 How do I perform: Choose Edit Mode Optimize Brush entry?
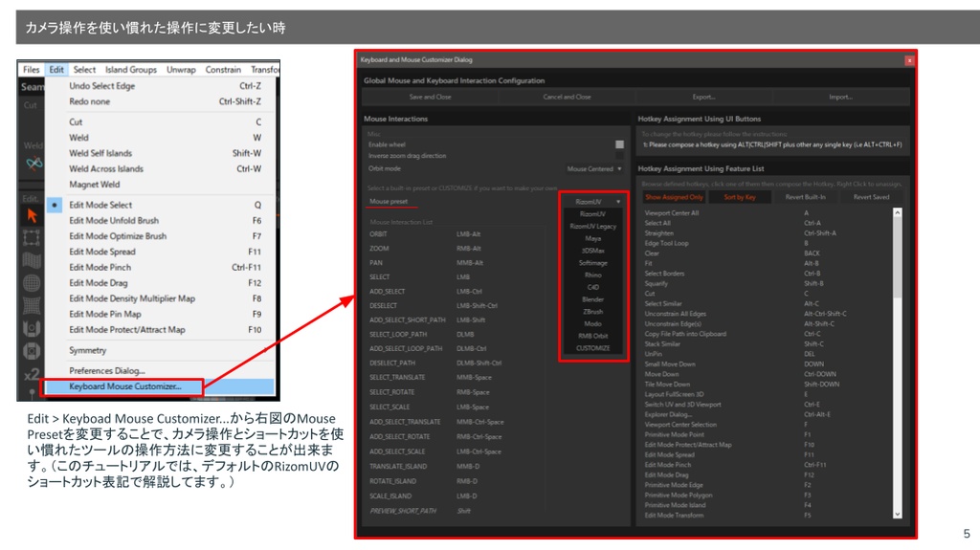coord(160,236)
